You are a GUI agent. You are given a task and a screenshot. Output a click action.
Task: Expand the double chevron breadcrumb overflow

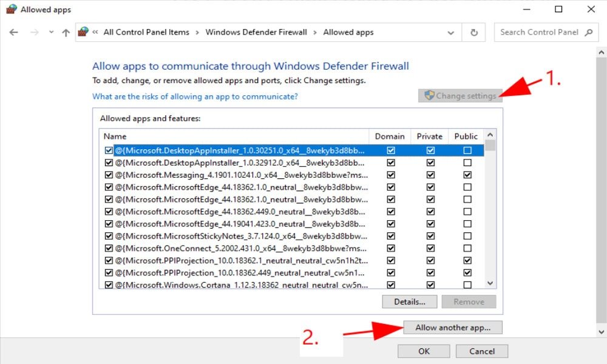95,33
